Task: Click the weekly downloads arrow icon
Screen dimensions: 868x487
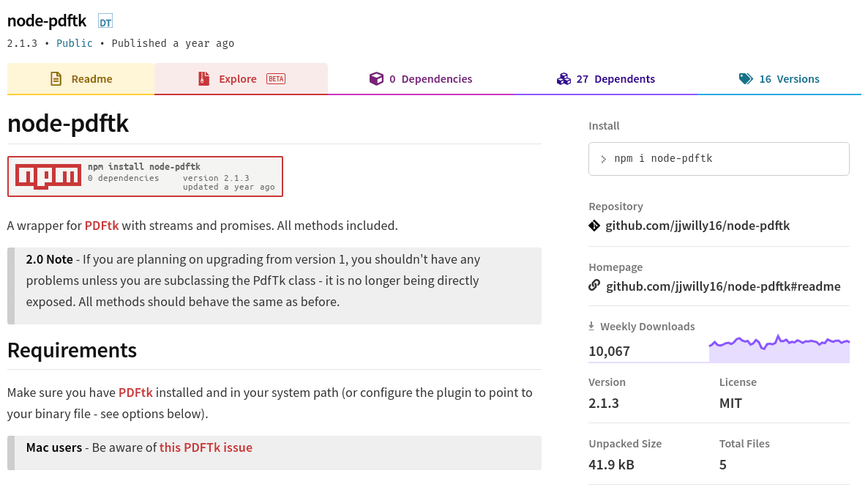Action: [x=591, y=327]
